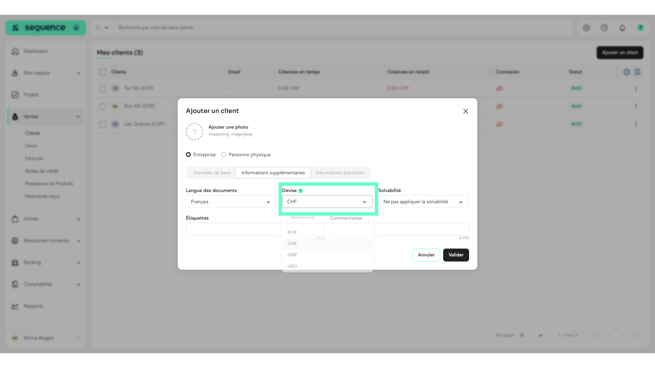Open the Langue des documents dropdown

point(231,202)
